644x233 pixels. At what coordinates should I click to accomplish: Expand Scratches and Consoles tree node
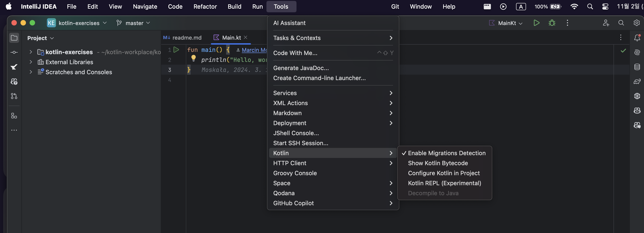pos(31,72)
